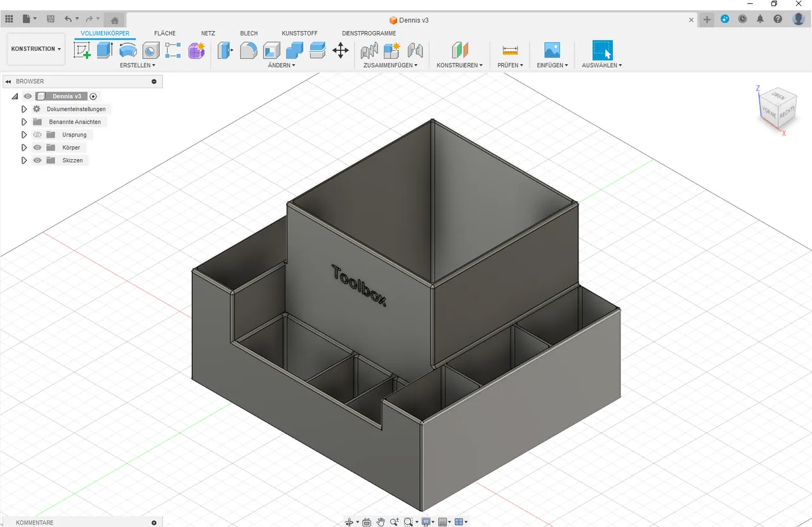812x527 pixels.
Task: Open the KONSTRUKTION workspace selector
Action: pyautogui.click(x=36, y=49)
